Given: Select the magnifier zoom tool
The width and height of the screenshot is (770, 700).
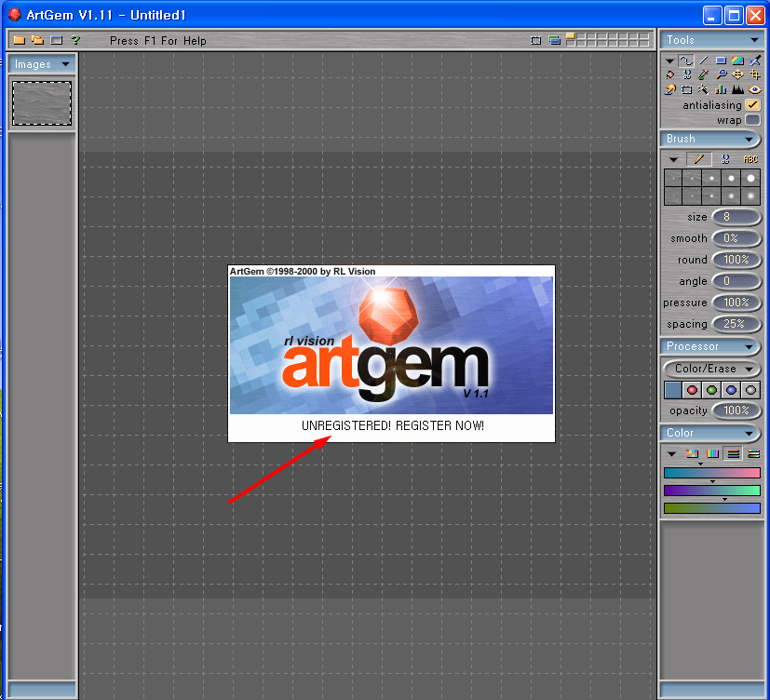Looking at the screenshot, I should [x=721, y=74].
